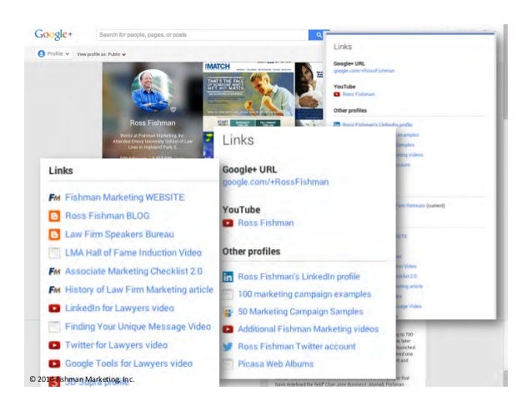Image resolution: width=532 pixels, height=411 pixels.
Task: Click the 'Links' heading of left panel
Action: click(61, 171)
